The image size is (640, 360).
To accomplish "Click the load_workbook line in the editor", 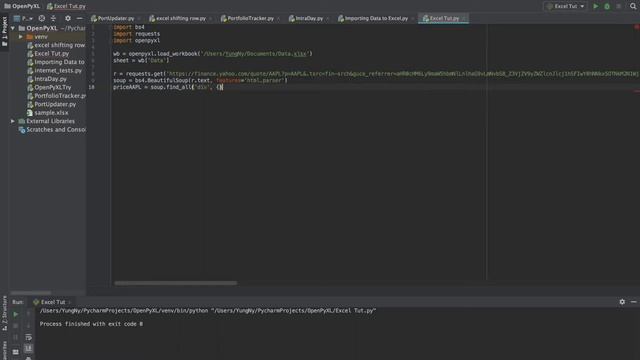I will [x=213, y=53].
